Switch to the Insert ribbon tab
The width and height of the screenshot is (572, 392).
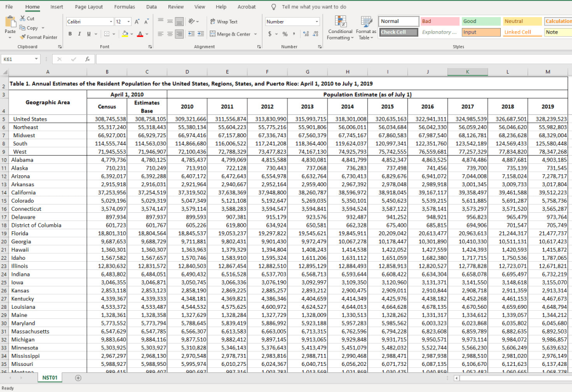(57, 7)
